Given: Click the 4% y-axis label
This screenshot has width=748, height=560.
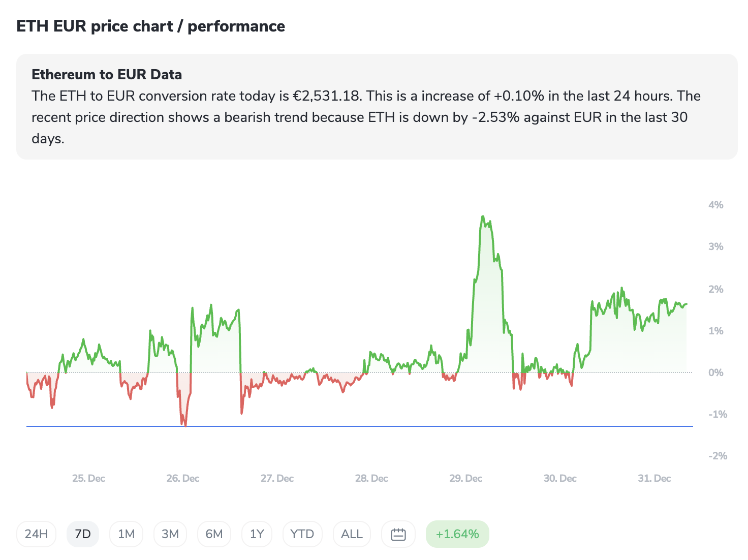Looking at the screenshot, I should [x=715, y=205].
